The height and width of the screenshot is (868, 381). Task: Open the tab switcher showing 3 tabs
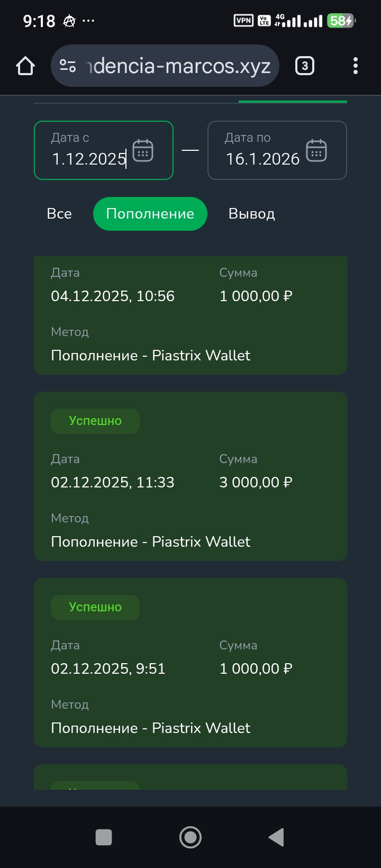(x=304, y=66)
